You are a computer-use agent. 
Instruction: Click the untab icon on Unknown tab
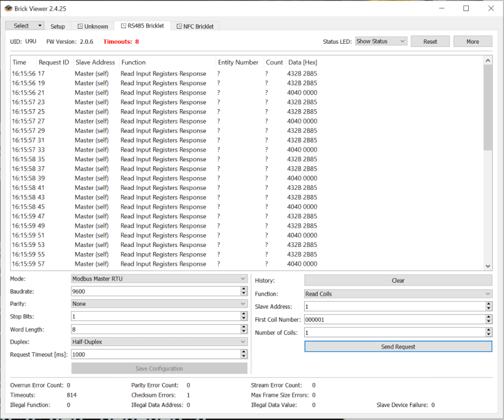point(80,26)
